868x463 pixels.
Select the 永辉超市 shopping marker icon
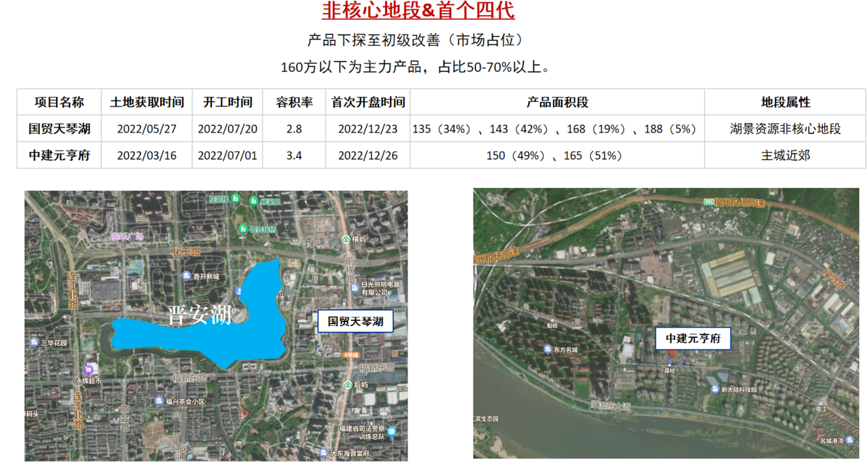tap(87, 369)
